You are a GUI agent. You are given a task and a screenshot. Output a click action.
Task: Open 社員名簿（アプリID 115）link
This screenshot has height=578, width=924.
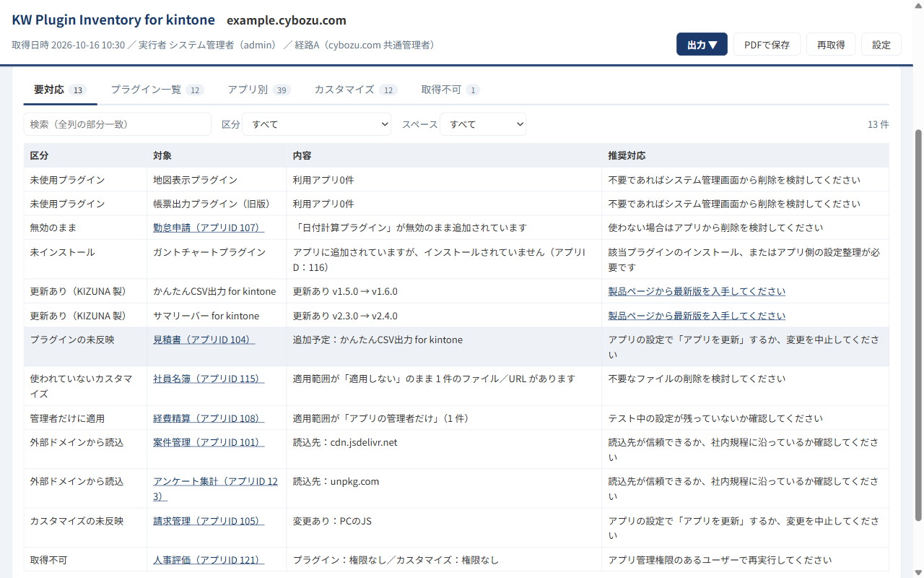coord(209,379)
